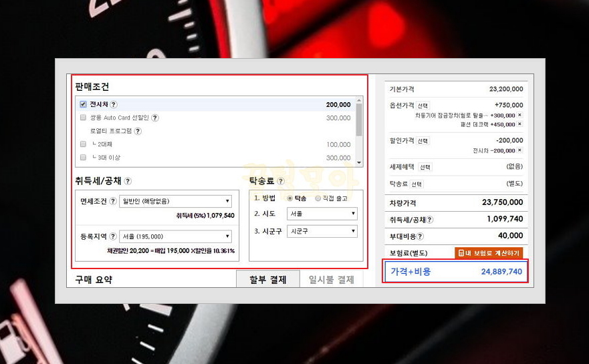Click the help icon beside 로열티 프로그램

coord(138,131)
